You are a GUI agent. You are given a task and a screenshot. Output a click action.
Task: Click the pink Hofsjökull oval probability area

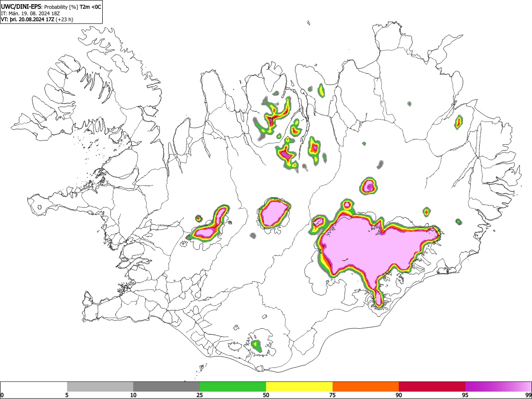[x=273, y=213]
